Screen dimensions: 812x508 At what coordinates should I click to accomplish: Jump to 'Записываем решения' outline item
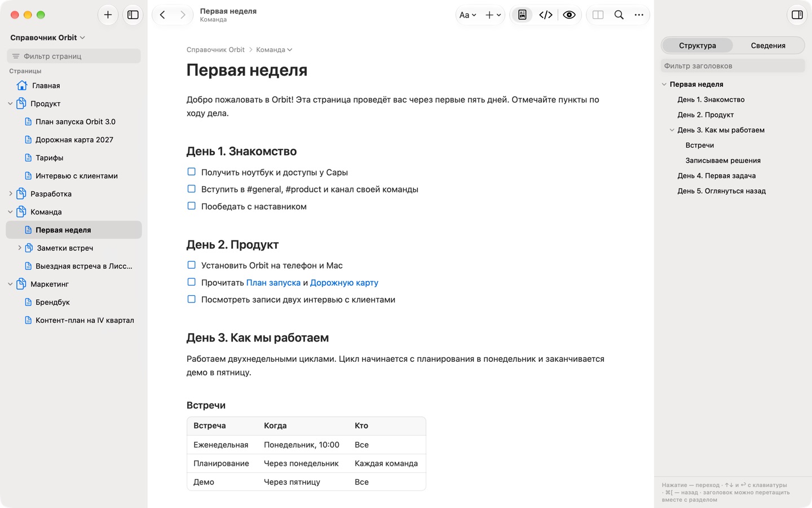point(723,160)
